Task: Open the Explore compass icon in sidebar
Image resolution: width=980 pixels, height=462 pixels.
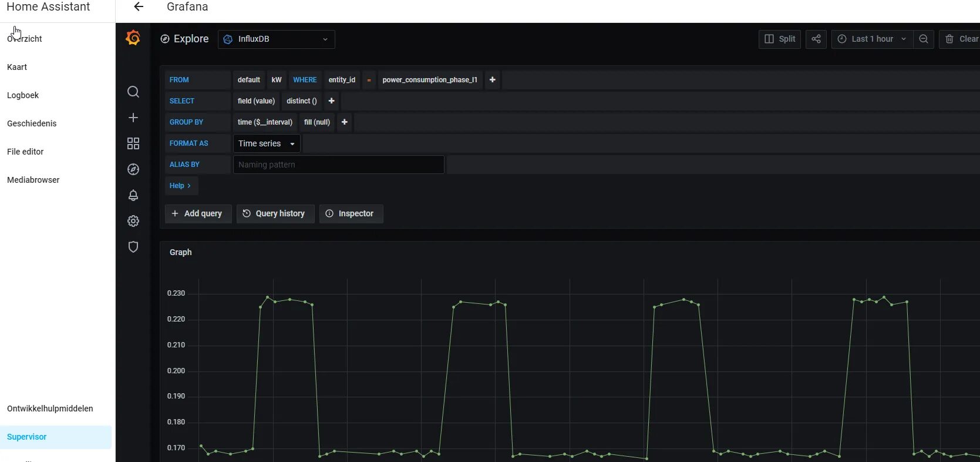Action: (133, 169)
